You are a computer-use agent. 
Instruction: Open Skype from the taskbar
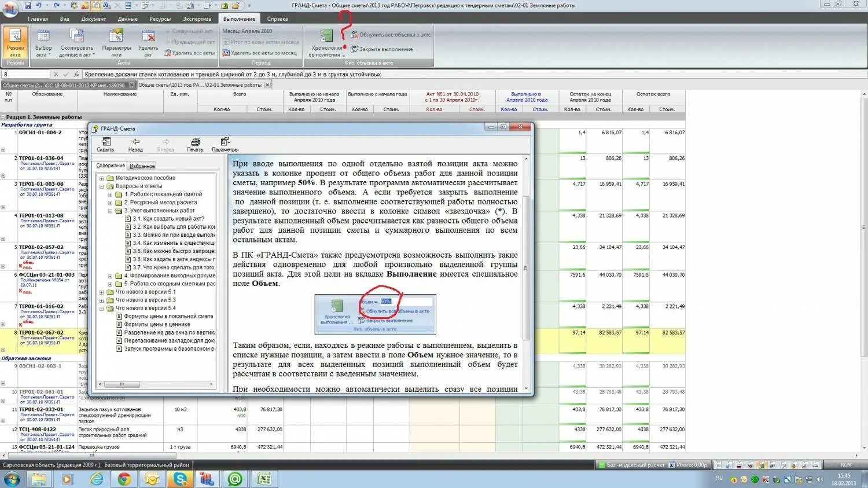click(181, 479)
